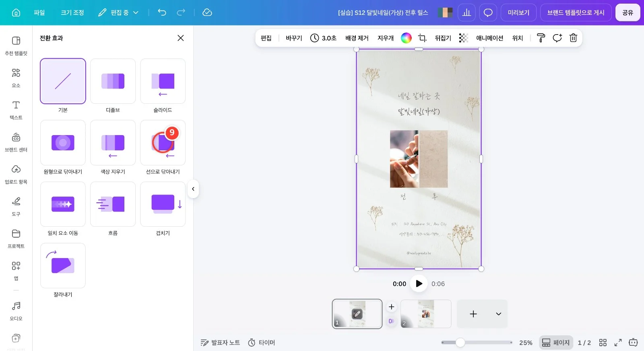
Task: Select the 일치 요소 이동 transition
Action: point(63,204)
